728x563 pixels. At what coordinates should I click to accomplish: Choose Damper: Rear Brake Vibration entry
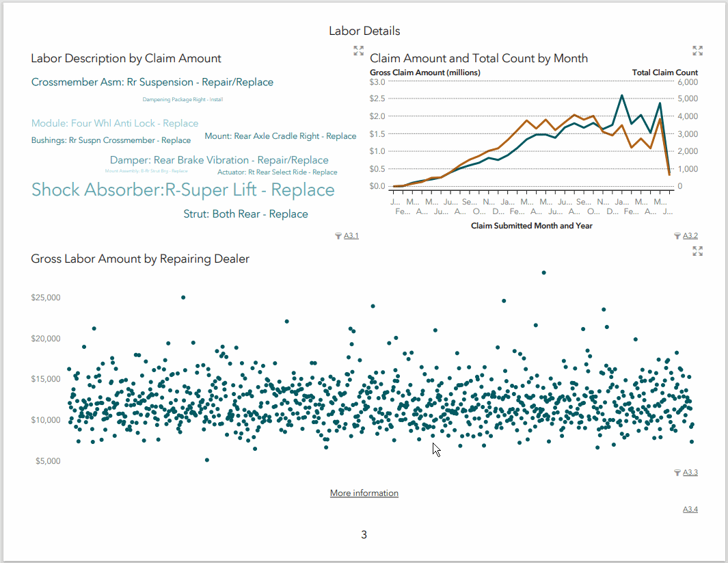(x=219, y=160)
